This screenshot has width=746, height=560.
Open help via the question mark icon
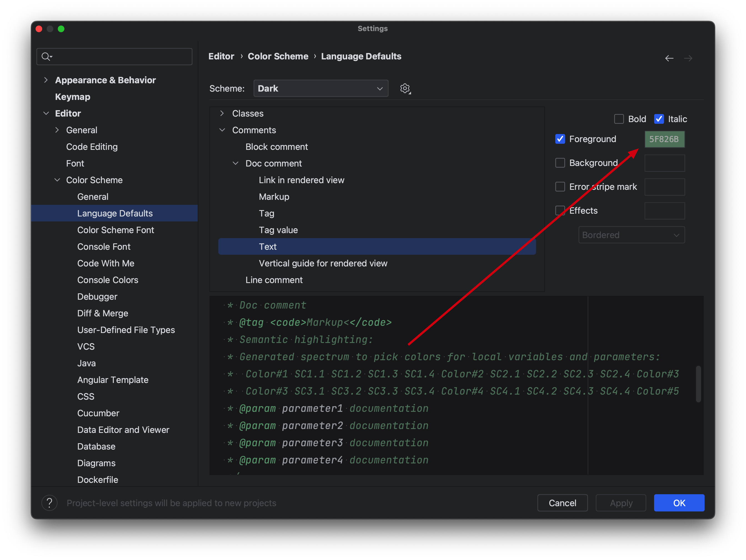[x=49, y=503]
